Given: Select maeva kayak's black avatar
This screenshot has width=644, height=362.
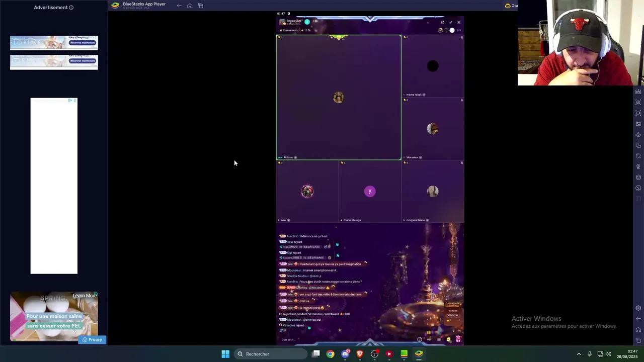Looking at the screenshot, I should 433,66.
